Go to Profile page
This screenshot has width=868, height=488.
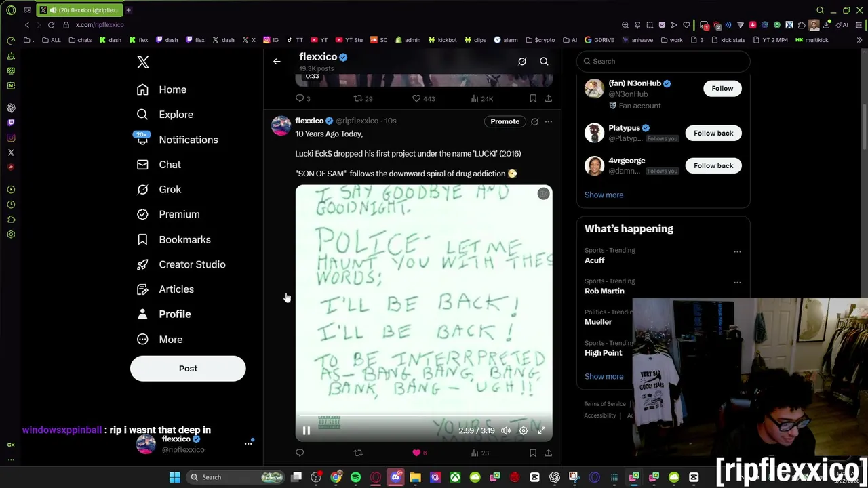[x=163, y=314]
